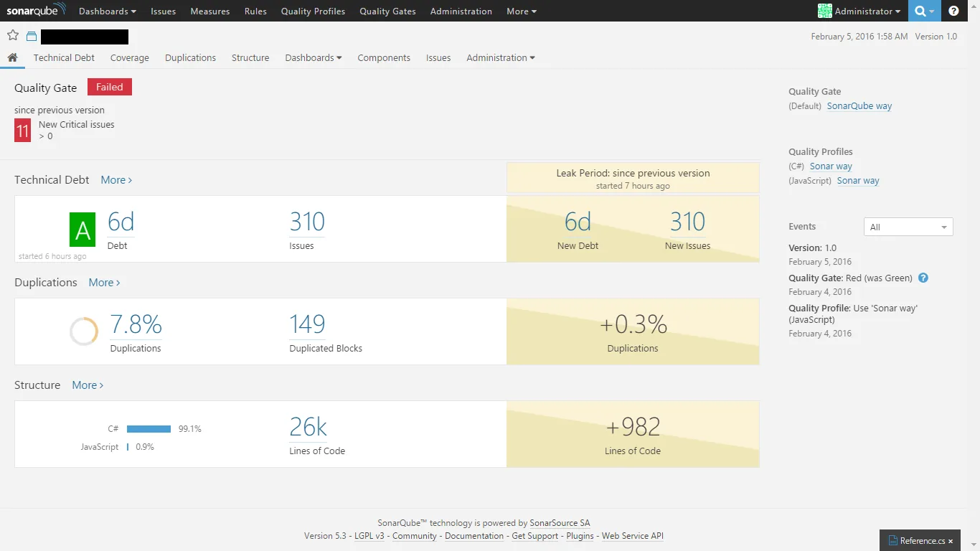
Task: Open the help question mark icon
Action: (x=953, y=11)
